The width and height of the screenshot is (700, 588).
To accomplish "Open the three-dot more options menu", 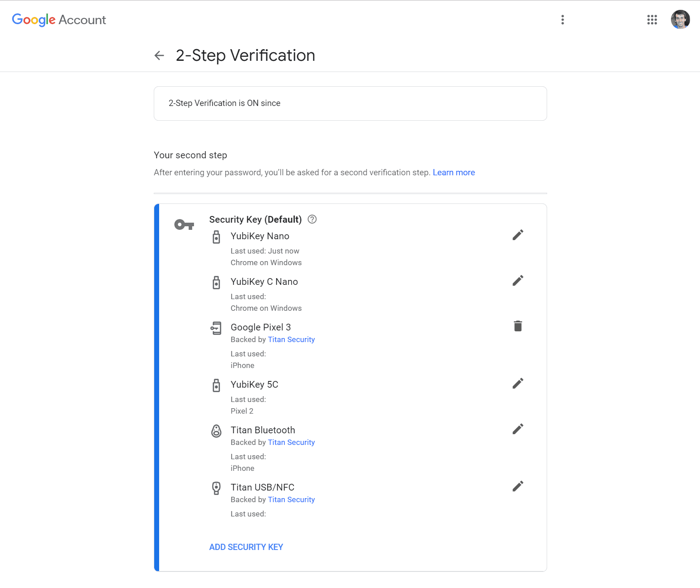I will point(562,20).
